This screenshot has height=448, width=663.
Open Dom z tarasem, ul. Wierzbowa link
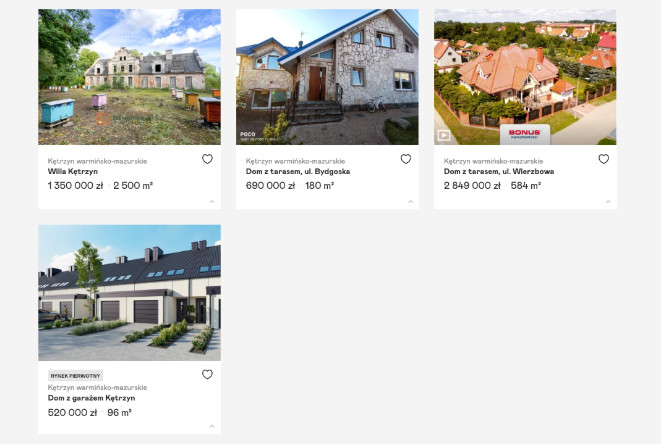499,172
